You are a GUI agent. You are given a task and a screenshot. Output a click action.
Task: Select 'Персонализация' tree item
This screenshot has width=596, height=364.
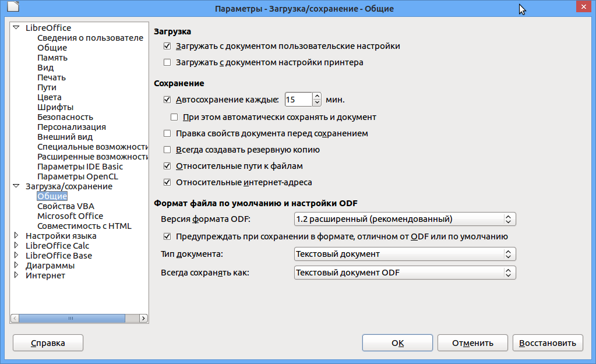tap(72, 126)
